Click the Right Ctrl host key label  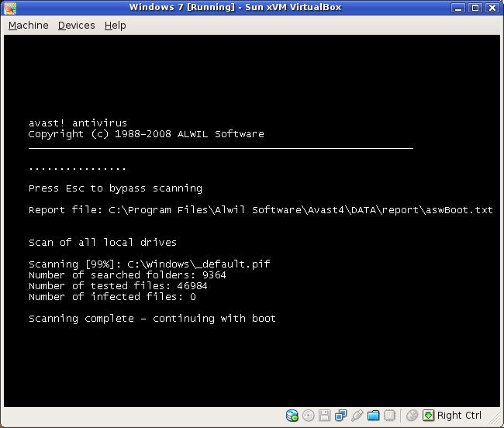tap(459, 416)
